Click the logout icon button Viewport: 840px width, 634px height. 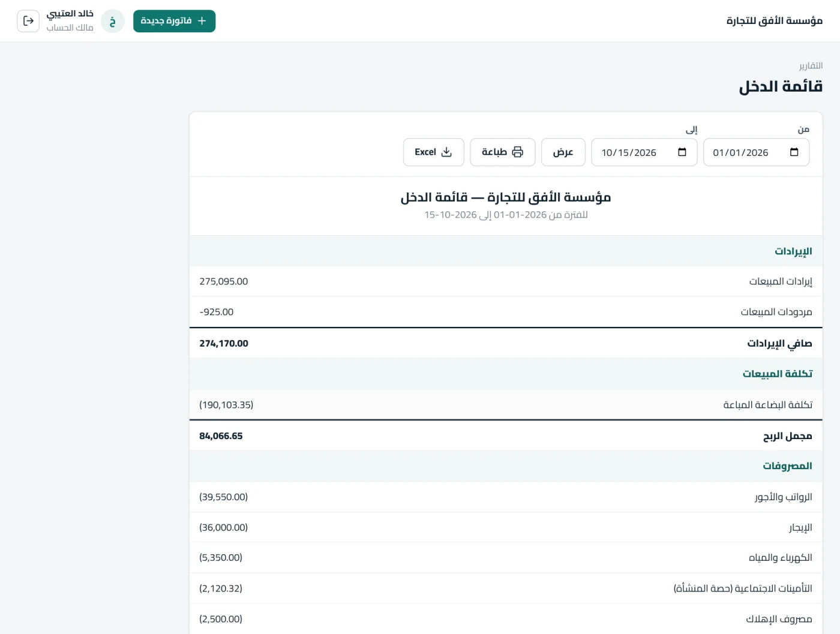[28, 21]
